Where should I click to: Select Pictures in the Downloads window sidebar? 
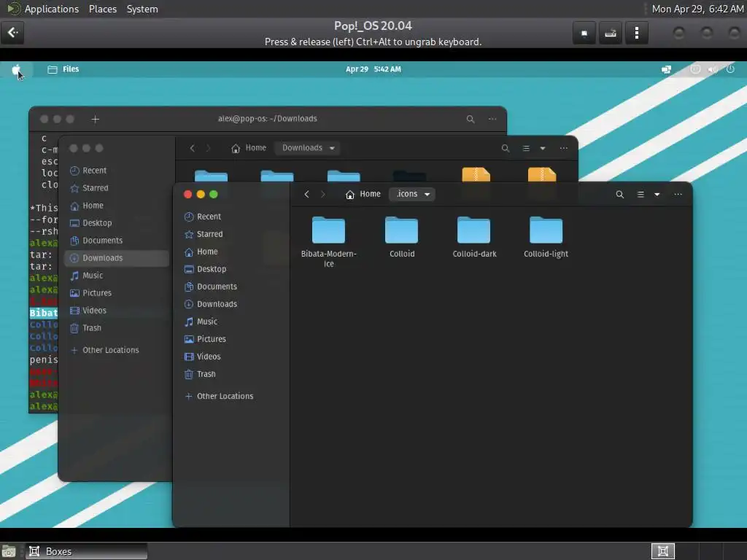click(117, 293)
